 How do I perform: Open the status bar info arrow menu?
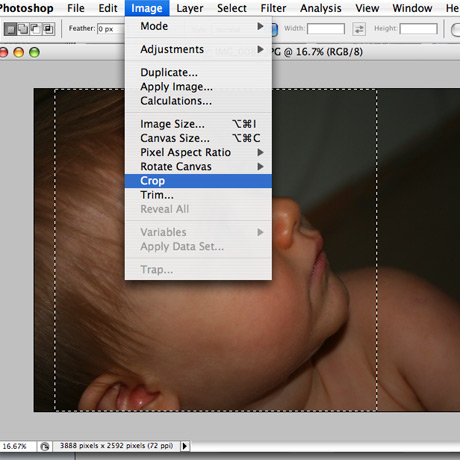[x=185, y=446]
